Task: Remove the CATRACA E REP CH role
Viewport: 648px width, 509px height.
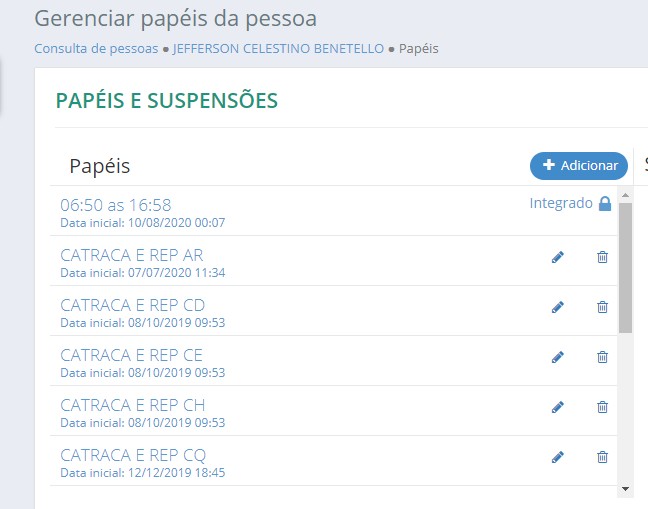Action: click(602, 407)
